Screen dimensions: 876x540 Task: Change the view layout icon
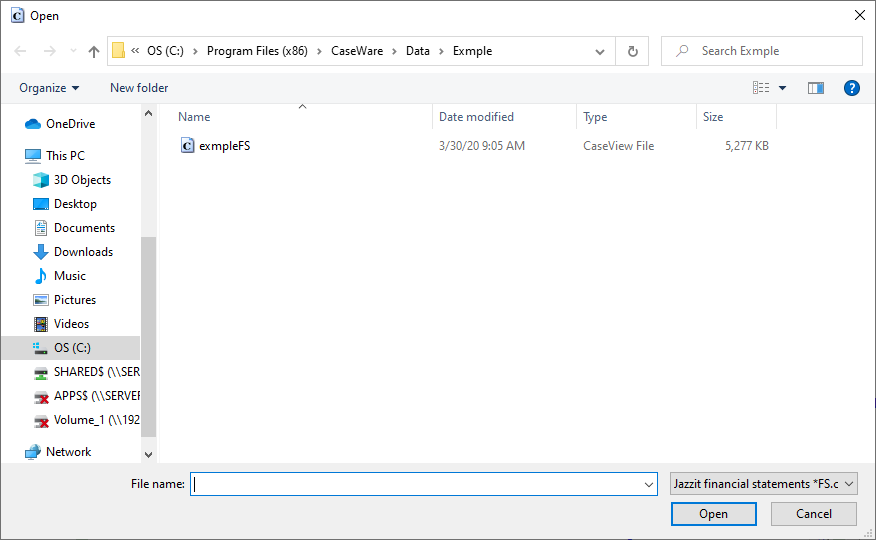[761, 88]
